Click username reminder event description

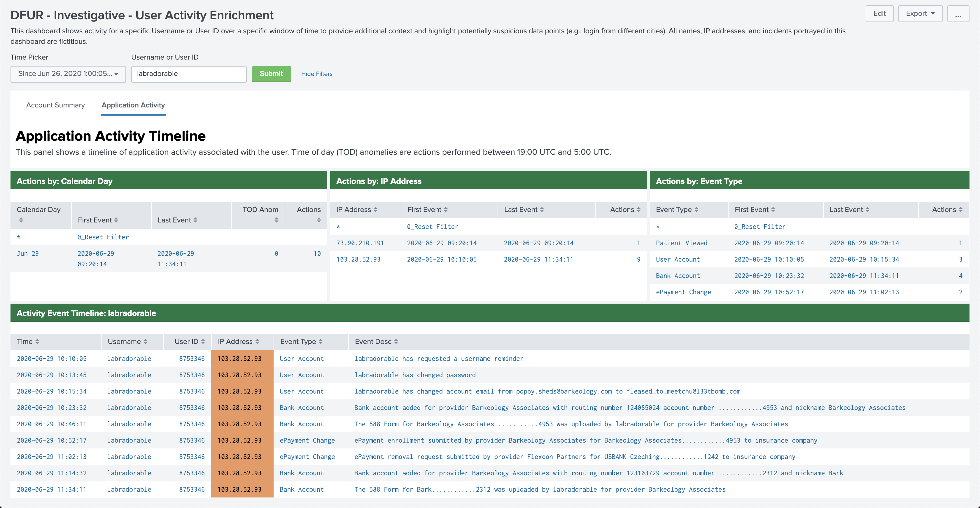coord(439,359)
